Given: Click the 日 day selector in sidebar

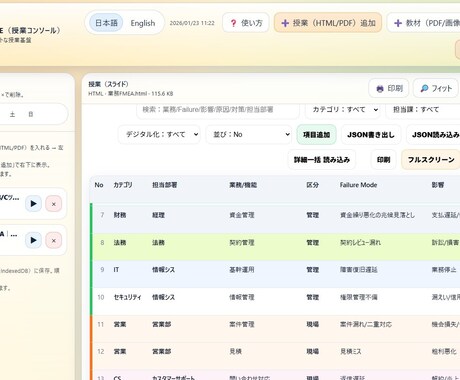Looking at the screenshot, I should pyautogui.click(x=31, y=114).
